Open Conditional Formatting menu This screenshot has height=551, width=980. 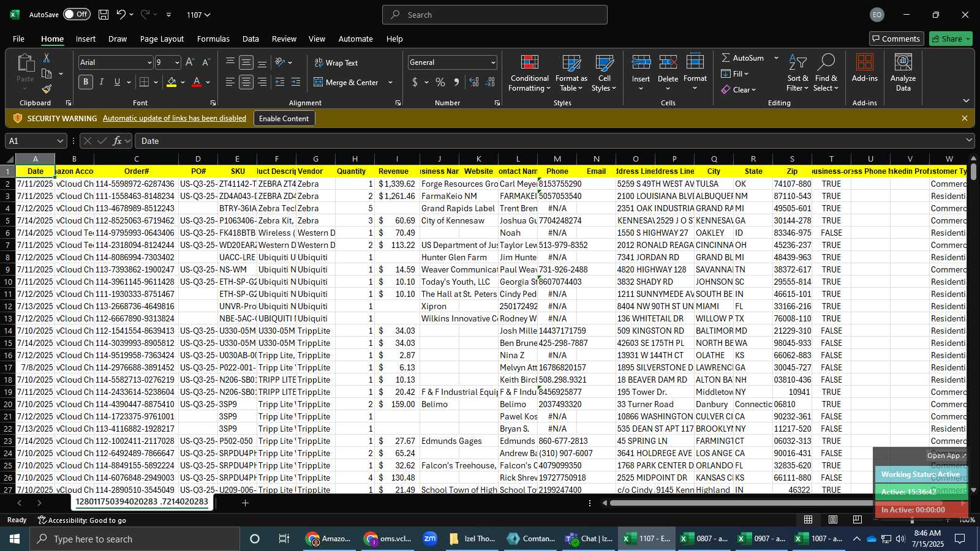pyautogui.click(x=530, y=73)
